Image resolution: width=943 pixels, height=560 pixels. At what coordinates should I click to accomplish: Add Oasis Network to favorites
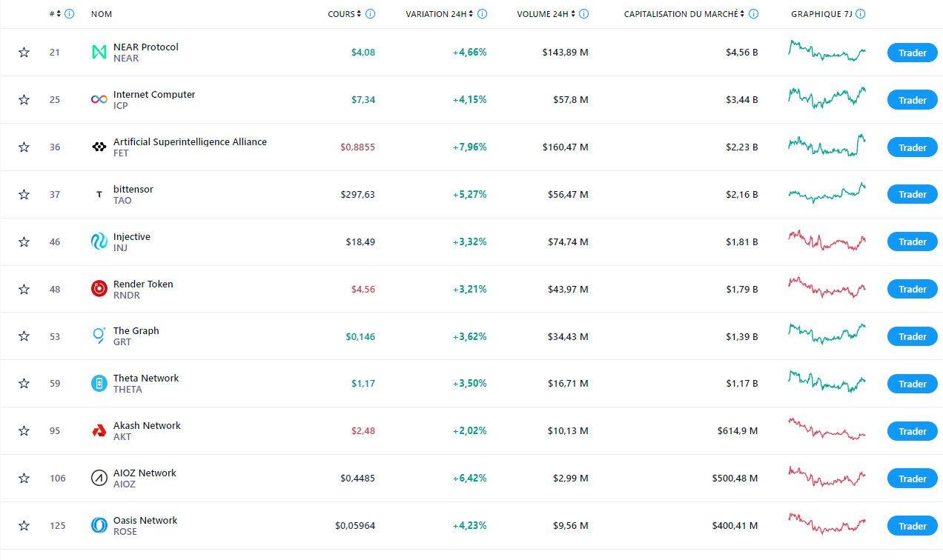coord(24,526)
